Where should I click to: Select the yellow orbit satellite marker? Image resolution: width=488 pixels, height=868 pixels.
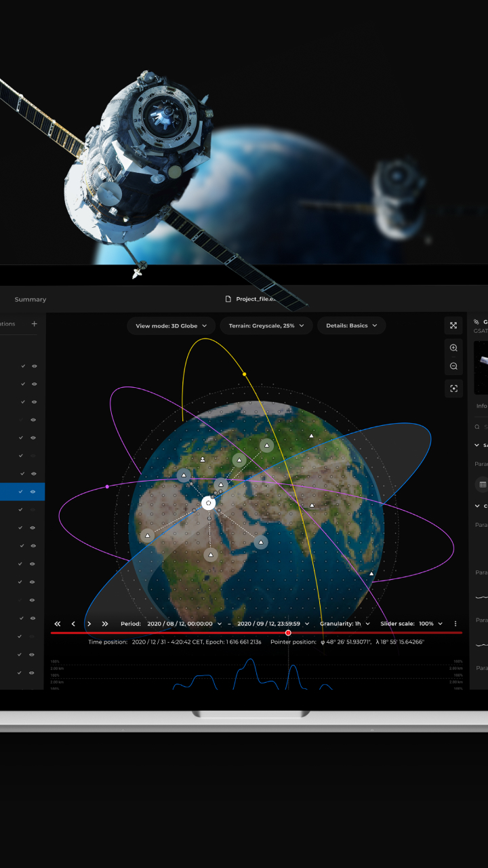[x=245, y=374]
